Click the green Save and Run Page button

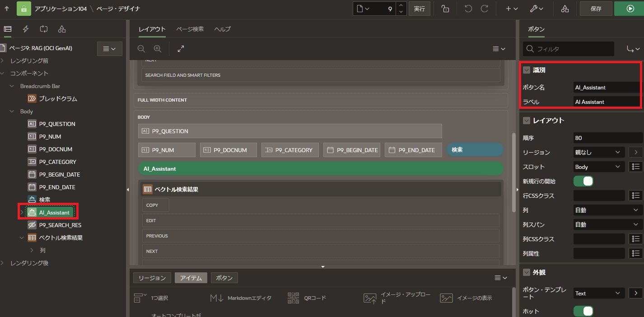tap(630, 9)
